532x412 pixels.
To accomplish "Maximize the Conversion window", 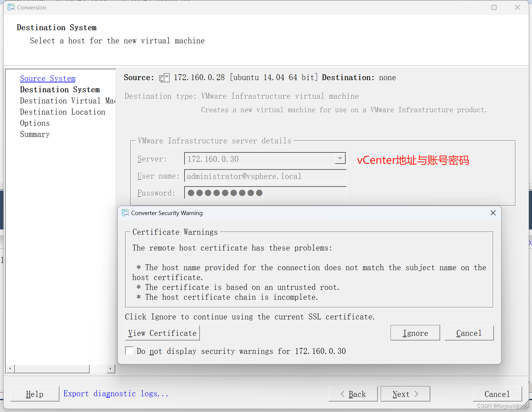I will 494,7.
